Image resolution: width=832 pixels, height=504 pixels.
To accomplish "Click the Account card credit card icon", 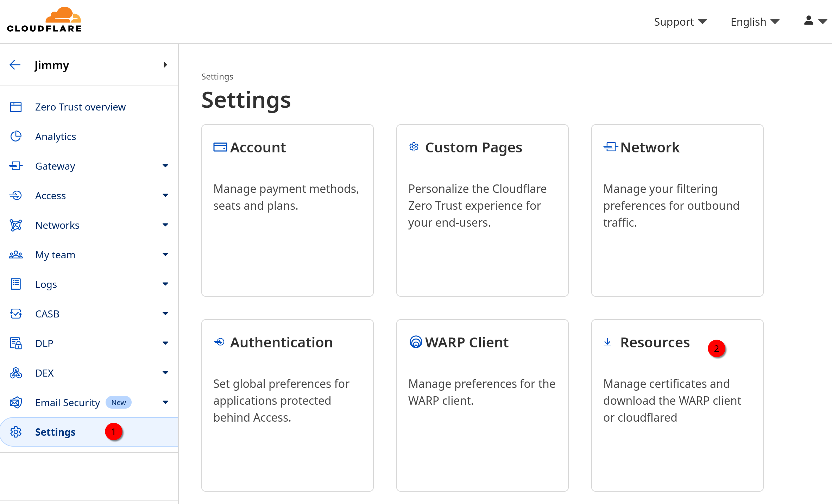I will click(220, 147).
